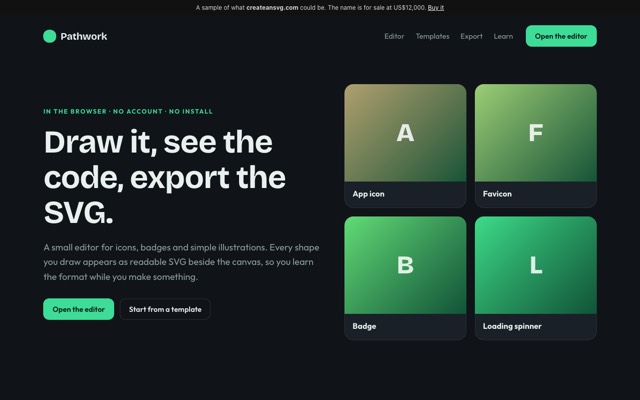Click the header Open the editor button
This screenshot has height=400, width=640.
(561, 36)
